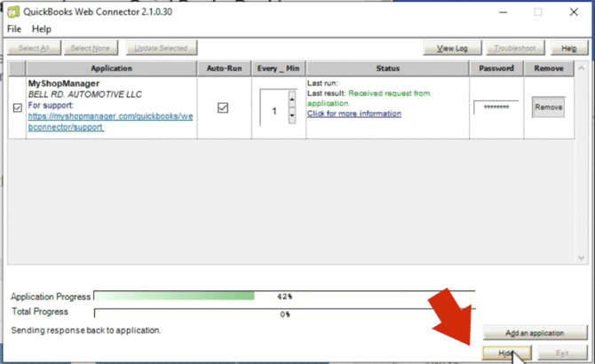Screen dimensions: 595x364
Task: Click the toolbar Help button
Action: (569, 48)
